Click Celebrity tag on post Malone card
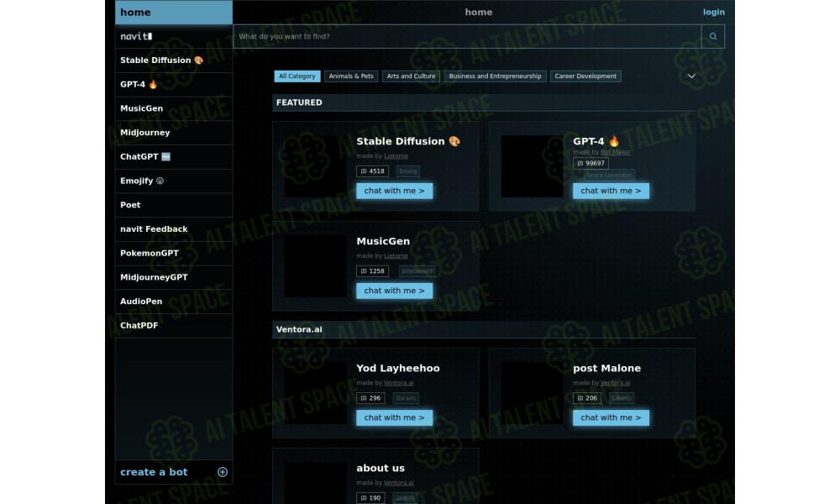Viewport: 840px width, 504px height. click(x=622, y=398)
